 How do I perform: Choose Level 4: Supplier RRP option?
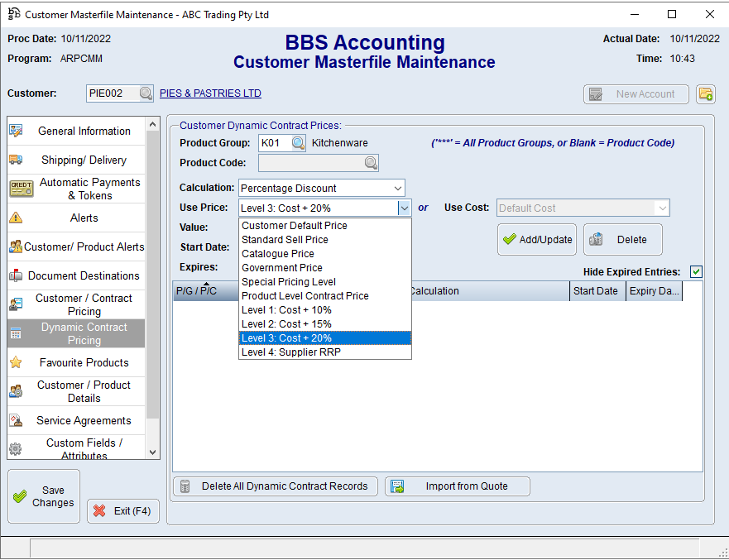pyautogui.click(x=291, y=352)
